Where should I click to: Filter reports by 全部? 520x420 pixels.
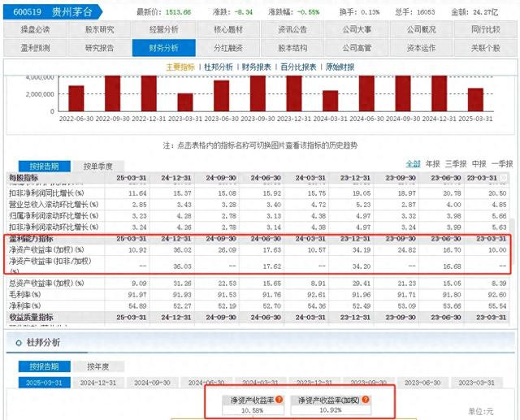coord(414,164)
